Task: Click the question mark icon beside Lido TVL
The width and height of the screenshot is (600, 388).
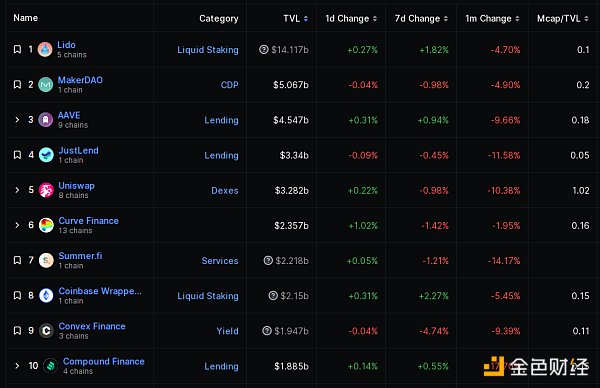Action: click(264, 49)
